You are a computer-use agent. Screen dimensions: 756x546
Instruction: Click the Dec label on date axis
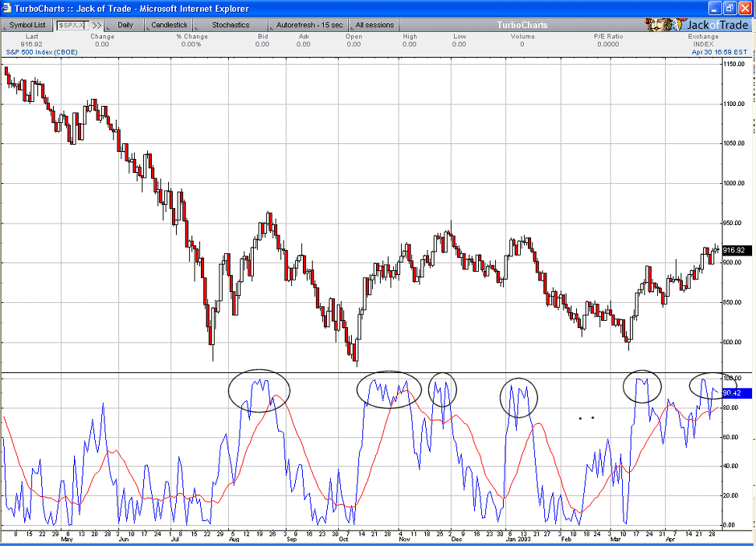click(456, 539)
